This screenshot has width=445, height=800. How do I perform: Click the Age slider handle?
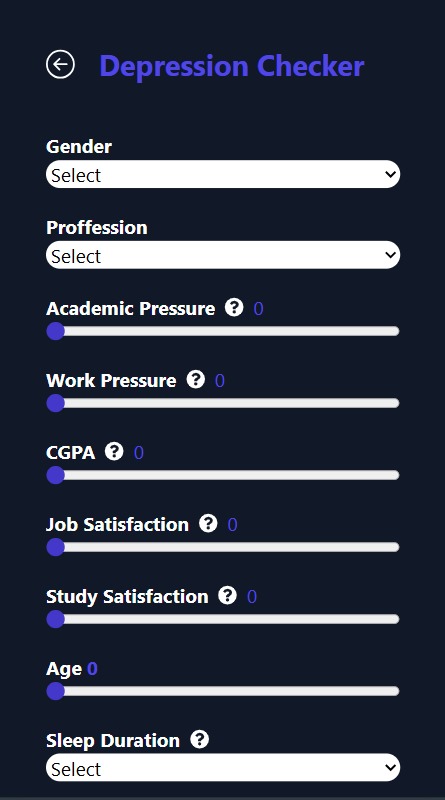pos(55,691)
